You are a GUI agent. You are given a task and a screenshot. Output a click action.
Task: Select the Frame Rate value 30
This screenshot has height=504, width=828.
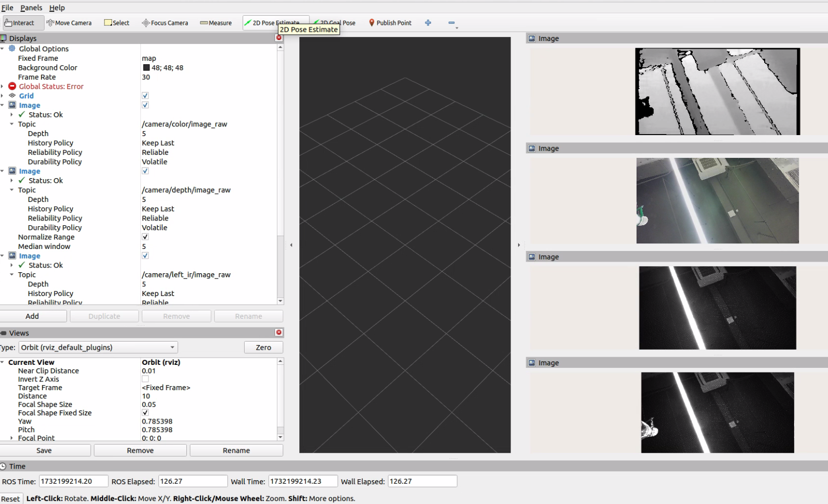click(146, 77)
